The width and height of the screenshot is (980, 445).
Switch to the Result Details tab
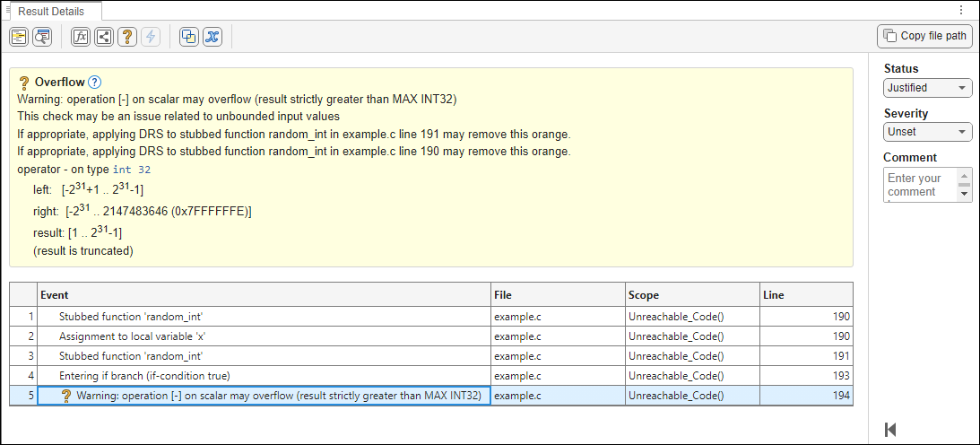point(51,12)
